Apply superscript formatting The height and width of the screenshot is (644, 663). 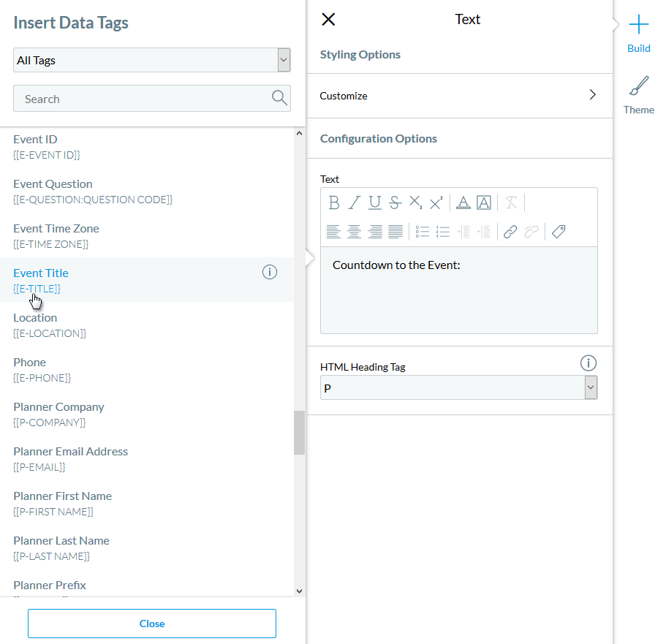pyautogui.click(x=434, y=202)
